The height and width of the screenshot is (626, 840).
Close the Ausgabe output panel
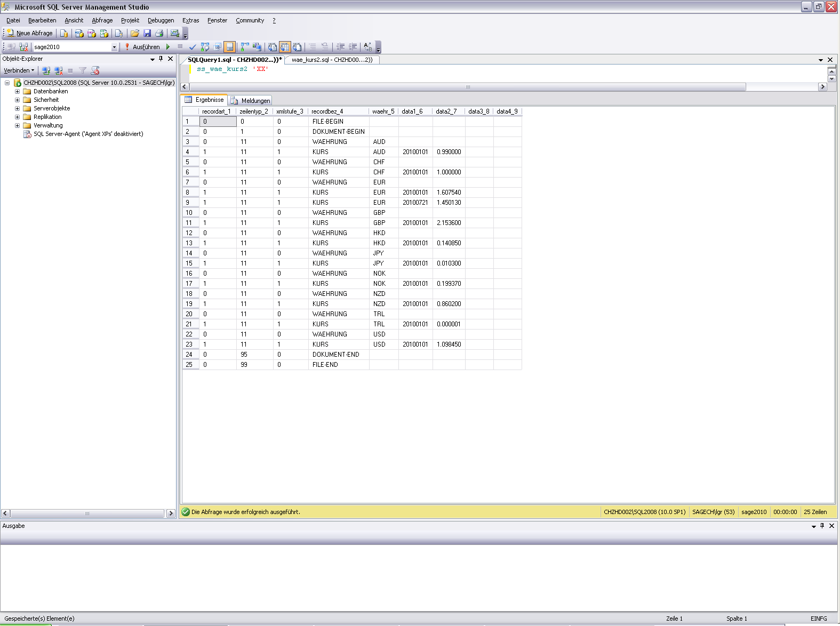(831, 526)
